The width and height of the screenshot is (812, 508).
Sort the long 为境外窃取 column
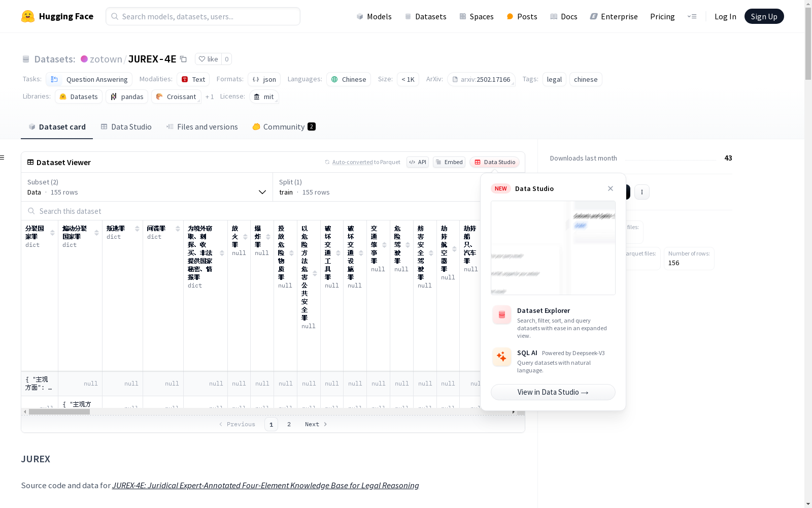[x=222, y=253]
